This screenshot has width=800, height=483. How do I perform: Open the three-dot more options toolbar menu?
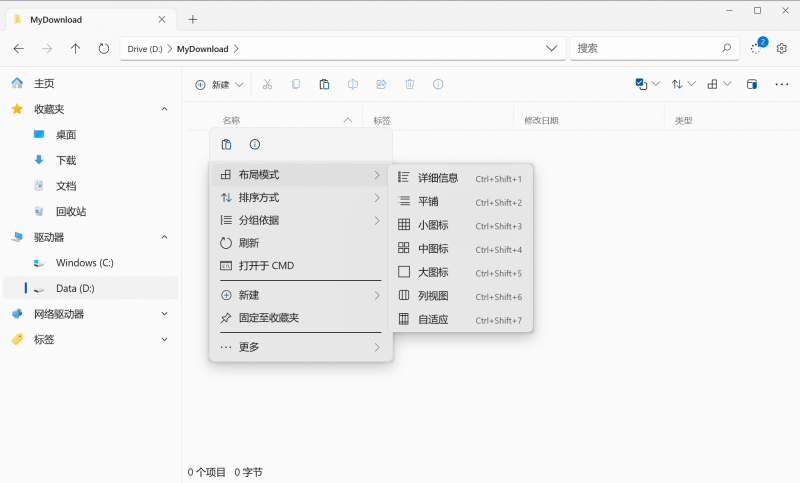[x=782, y=84]
